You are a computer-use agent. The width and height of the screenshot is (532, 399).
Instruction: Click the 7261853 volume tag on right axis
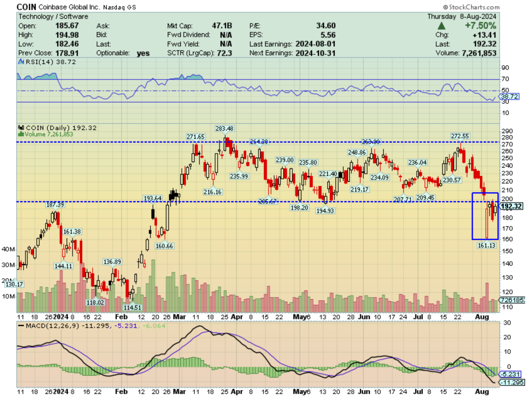(512, 300)
